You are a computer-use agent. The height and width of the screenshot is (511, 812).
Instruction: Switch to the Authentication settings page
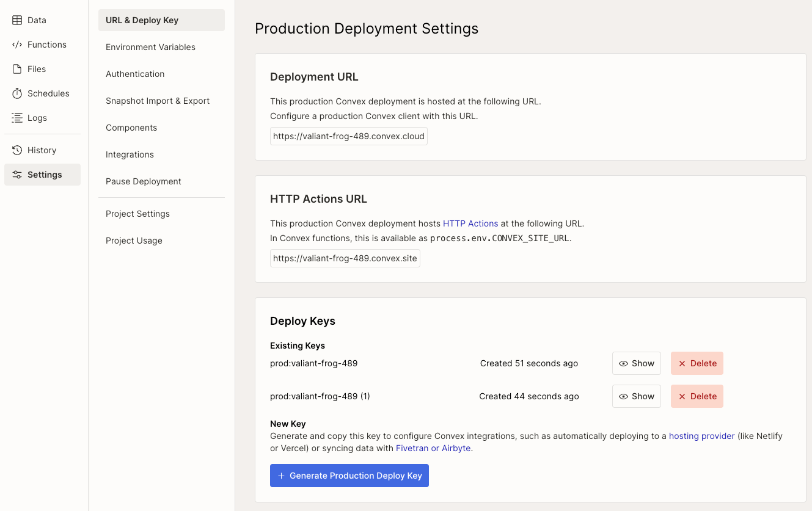(135, 74)
